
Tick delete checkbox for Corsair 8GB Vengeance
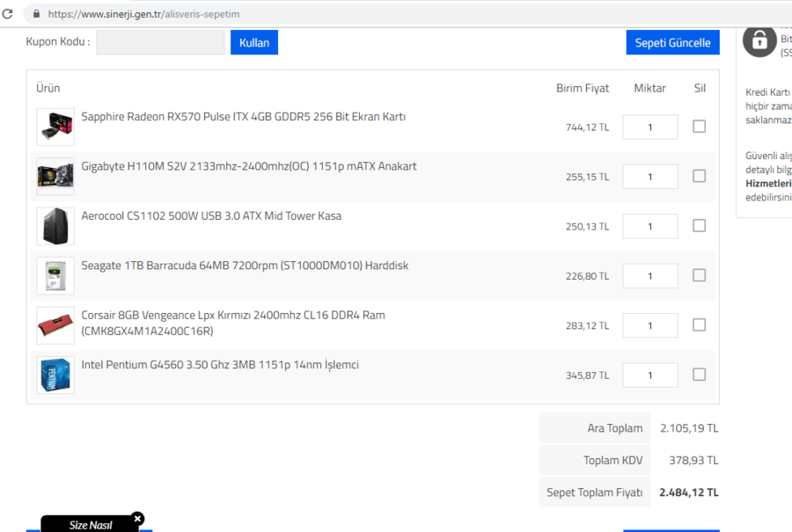click(x=699, y=324)
